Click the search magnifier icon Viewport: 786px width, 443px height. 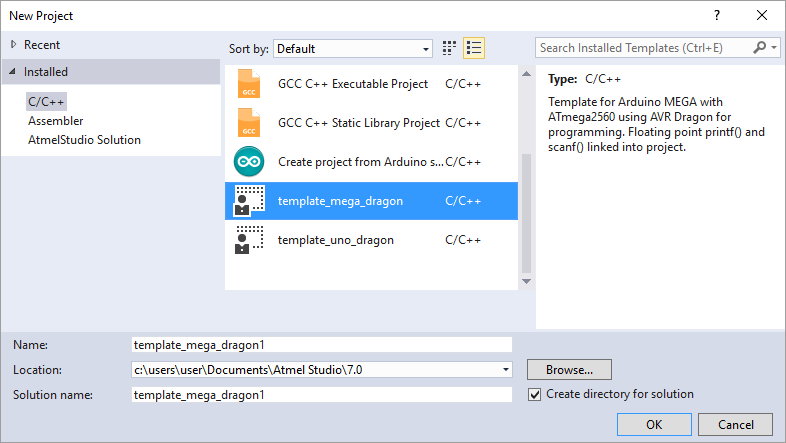(x=761, y=47)
